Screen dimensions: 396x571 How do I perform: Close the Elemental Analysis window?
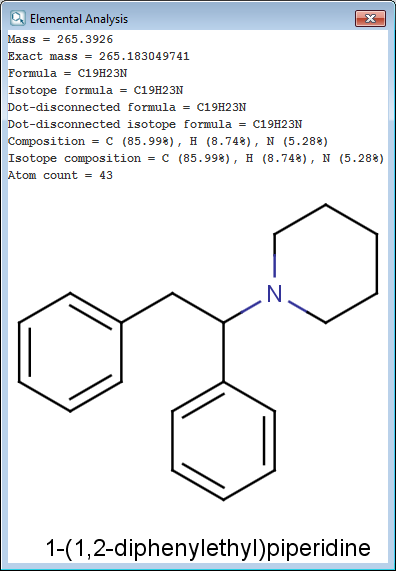(370, 18)
